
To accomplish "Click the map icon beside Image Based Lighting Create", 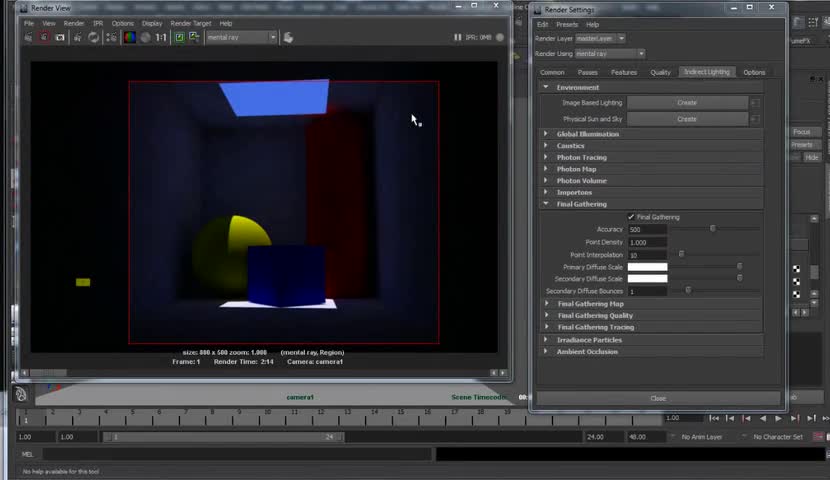I will pos(755,103).
